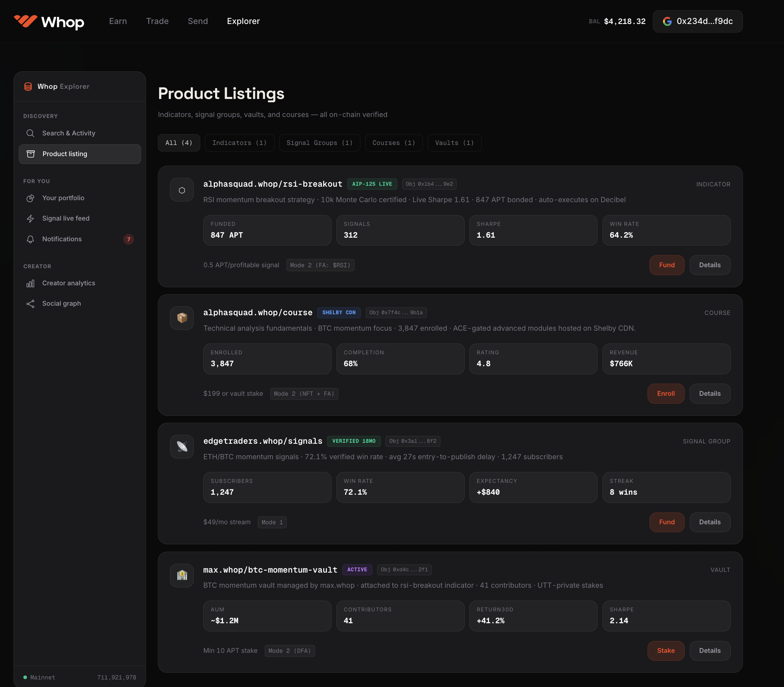Open wallet button 0x234d...f9dc
This screenshot has height=687, width=784.
(x=698, y=21)
